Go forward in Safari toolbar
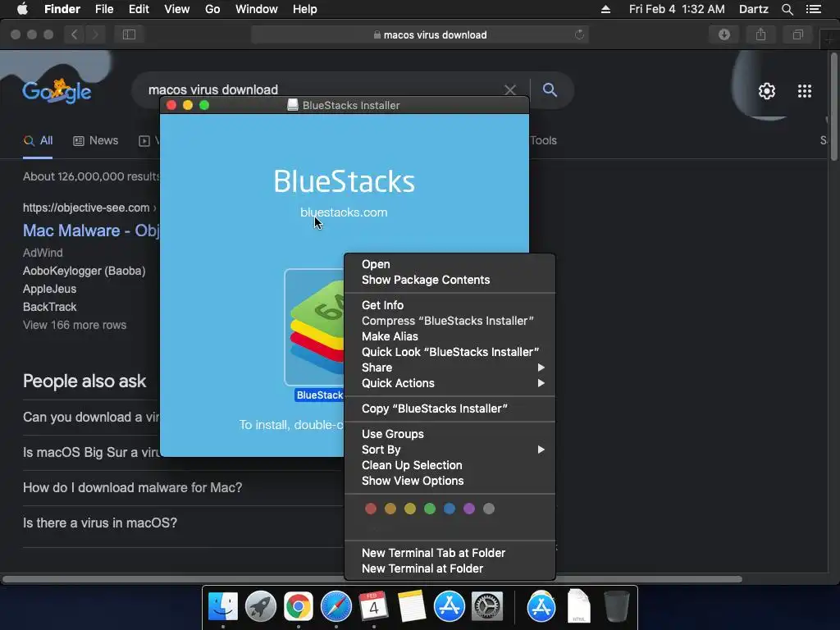The image size is (840, 630). click(95, 34)
